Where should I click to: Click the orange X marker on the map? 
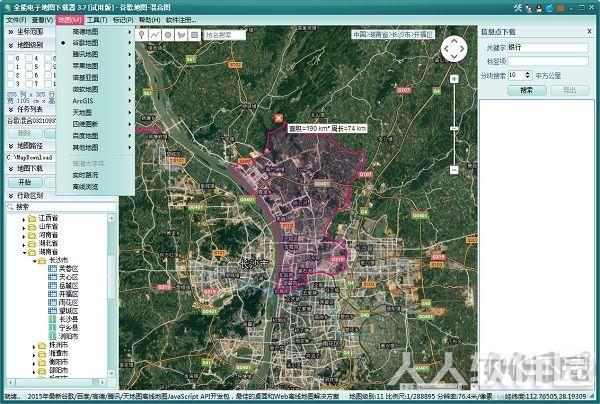pyautogui.click(x=279, y=118)
